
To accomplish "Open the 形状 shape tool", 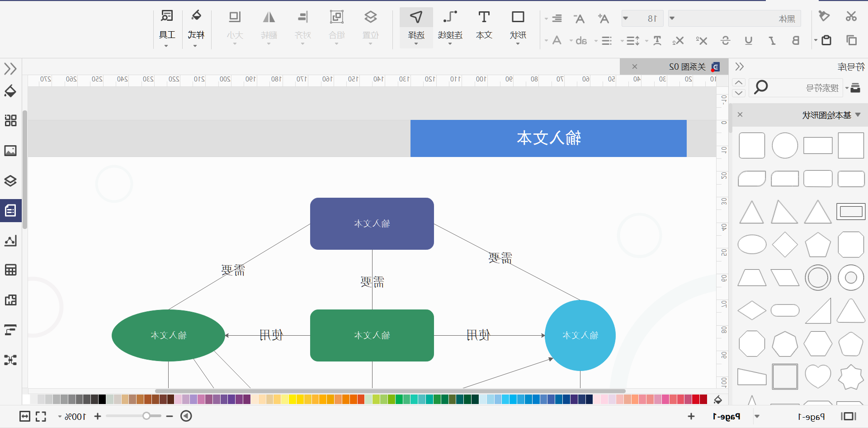I will (518, 27).
